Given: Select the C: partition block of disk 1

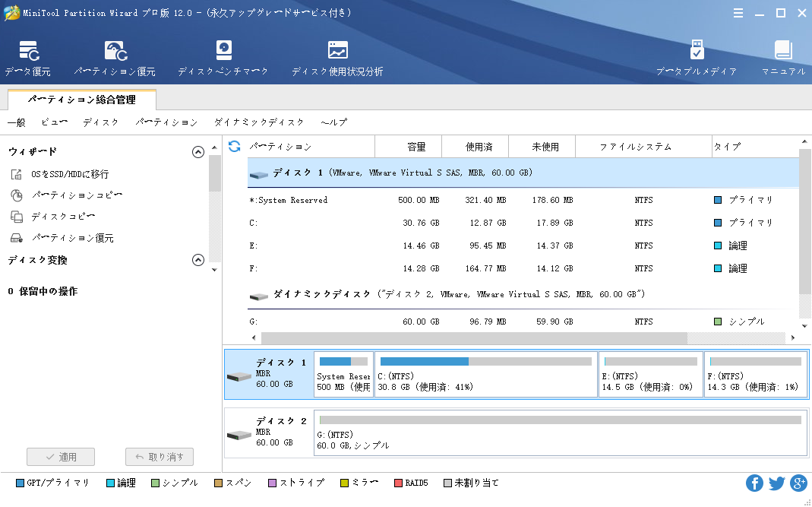Looking at the screenshot, I should tap(486, 373).
